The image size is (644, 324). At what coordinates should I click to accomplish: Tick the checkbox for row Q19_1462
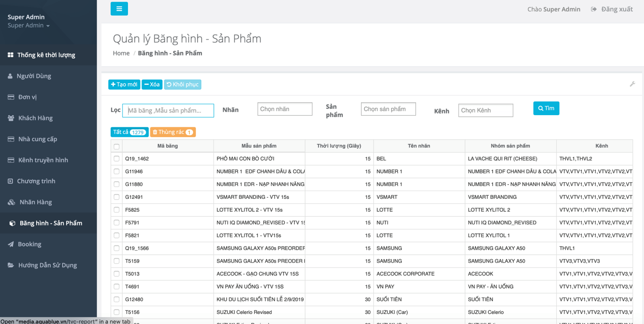[117, 159]
